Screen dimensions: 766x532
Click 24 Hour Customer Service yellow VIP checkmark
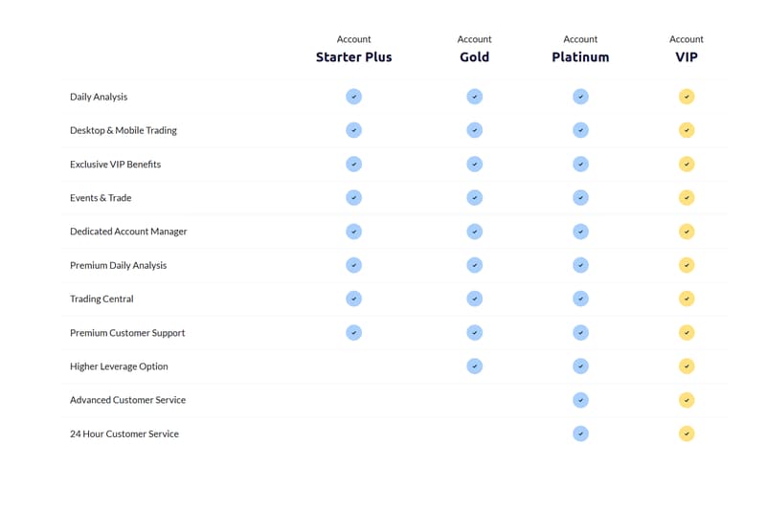click(x=687, y=433)
